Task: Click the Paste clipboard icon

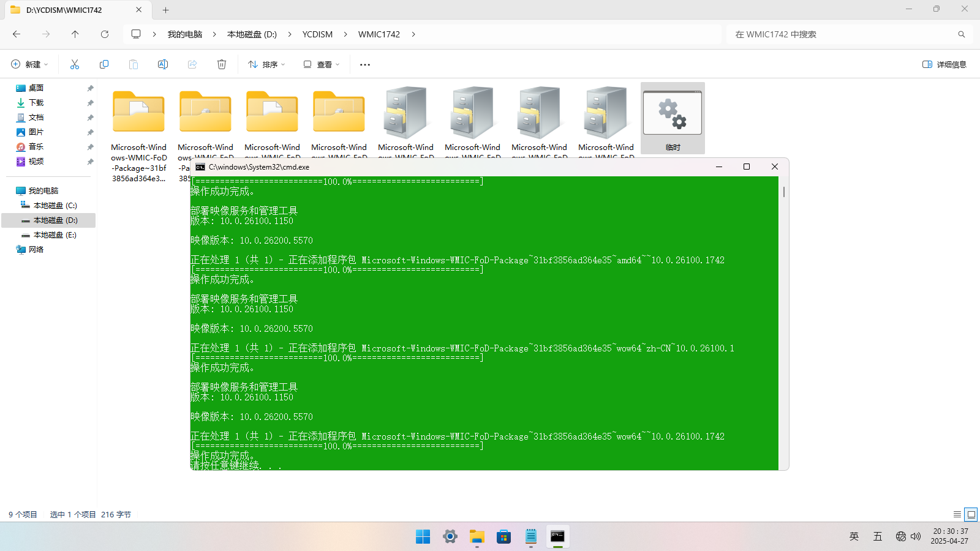Action: coord(134,64)
